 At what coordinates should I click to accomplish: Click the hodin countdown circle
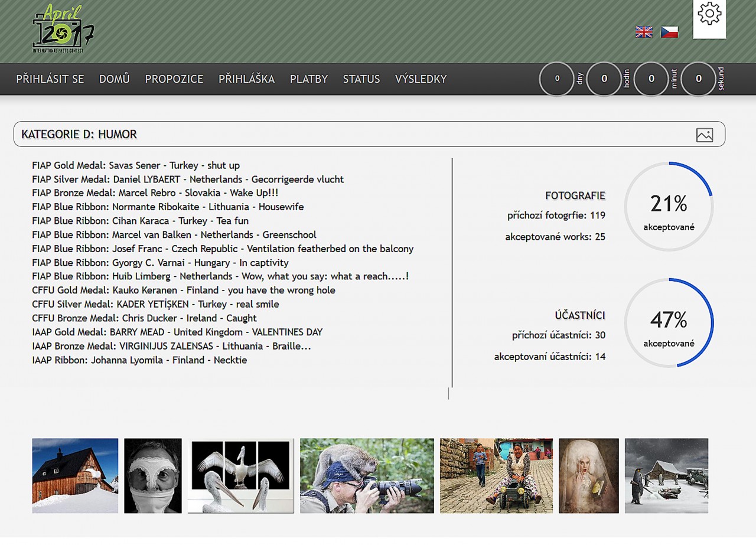pyautogui.click(x=604, y=79)
